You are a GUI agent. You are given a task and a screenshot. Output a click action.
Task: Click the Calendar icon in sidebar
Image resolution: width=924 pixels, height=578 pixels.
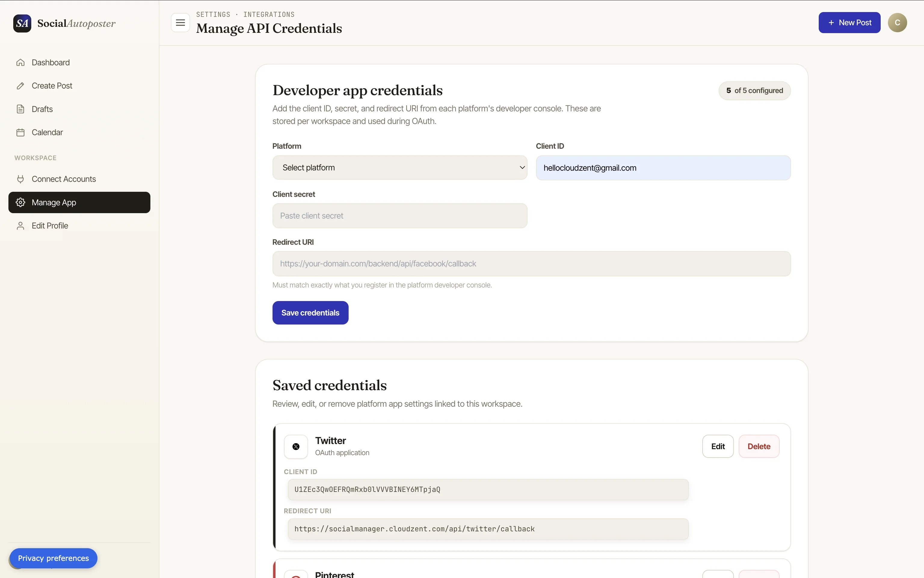click(21, 132)
